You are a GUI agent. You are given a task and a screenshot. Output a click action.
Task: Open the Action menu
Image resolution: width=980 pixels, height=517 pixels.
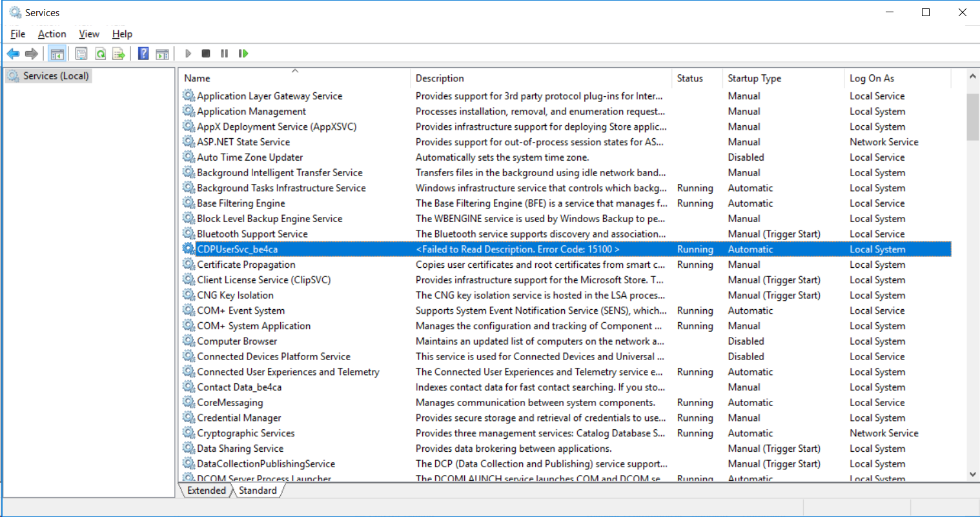(x=52, y=34)
